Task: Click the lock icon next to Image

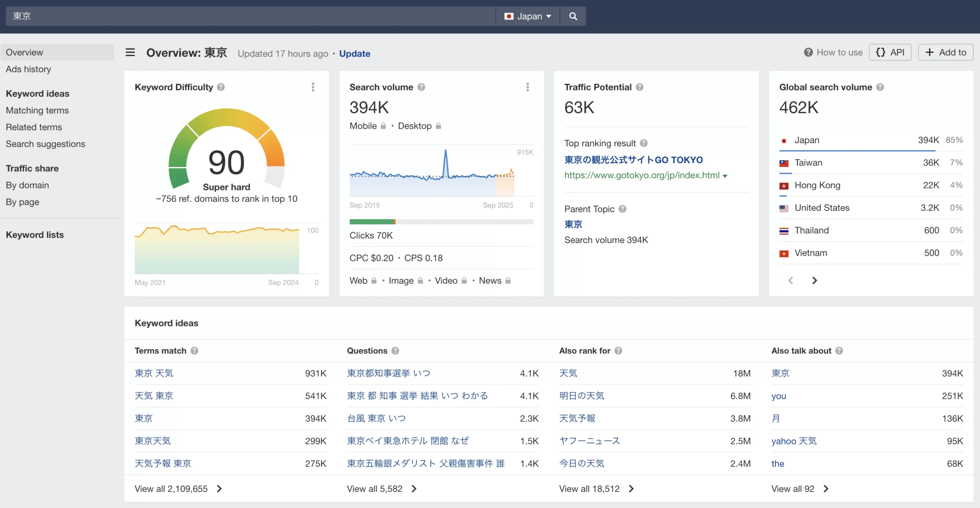Action: [x=420, y=281]
